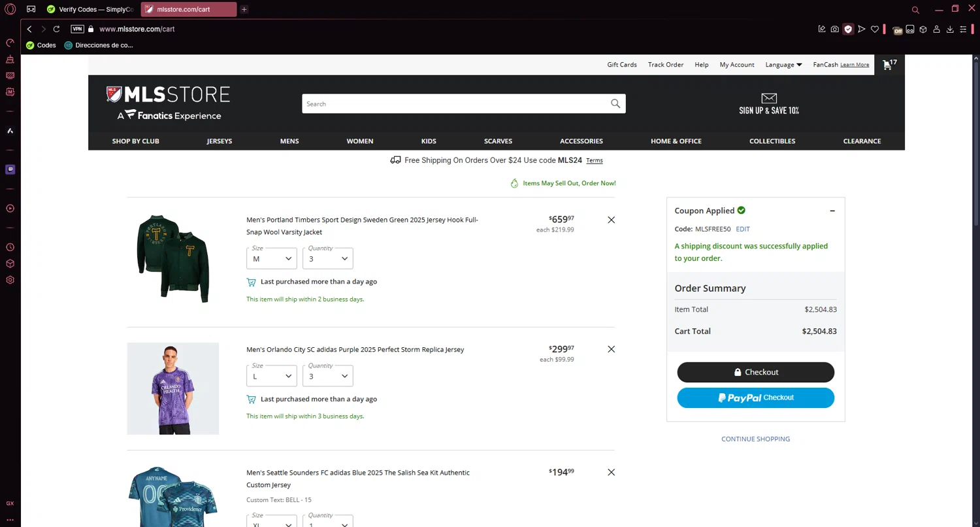The image size is (980, 527).
Task: Click the search magnifier in MLS Store search
Action: coord(615,103)
